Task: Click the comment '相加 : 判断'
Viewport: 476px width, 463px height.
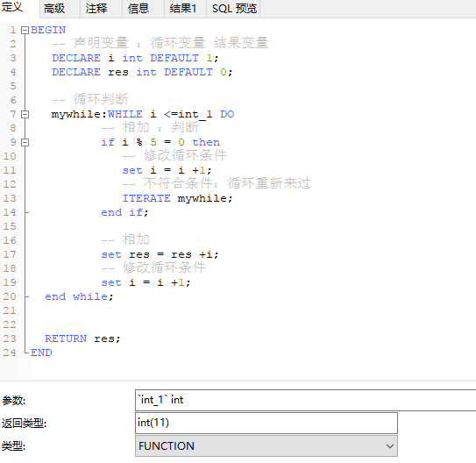Action: click(x=150, y=127)
